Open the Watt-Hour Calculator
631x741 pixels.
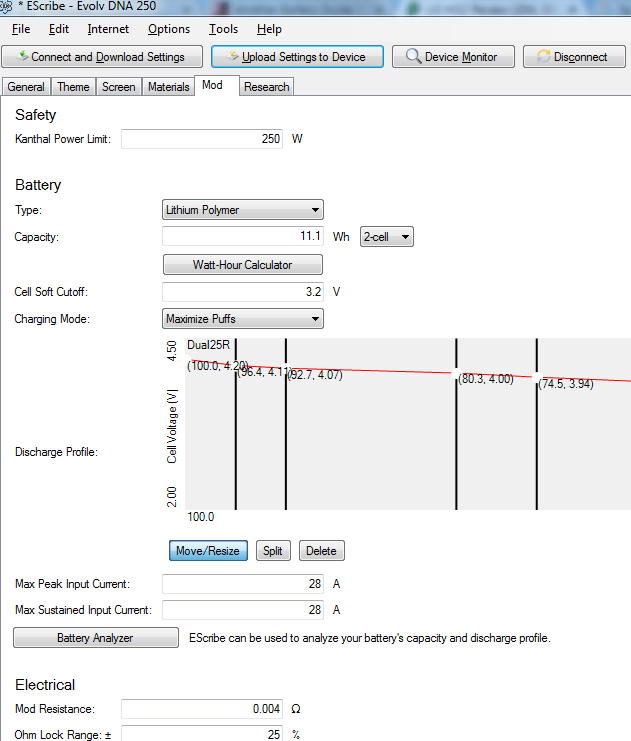(x=243, y=265)
